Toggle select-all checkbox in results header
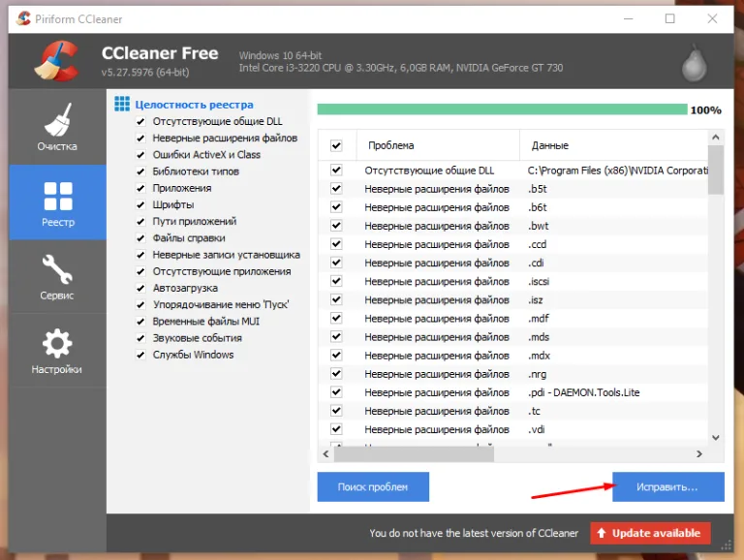 click(x=336, y=145)
